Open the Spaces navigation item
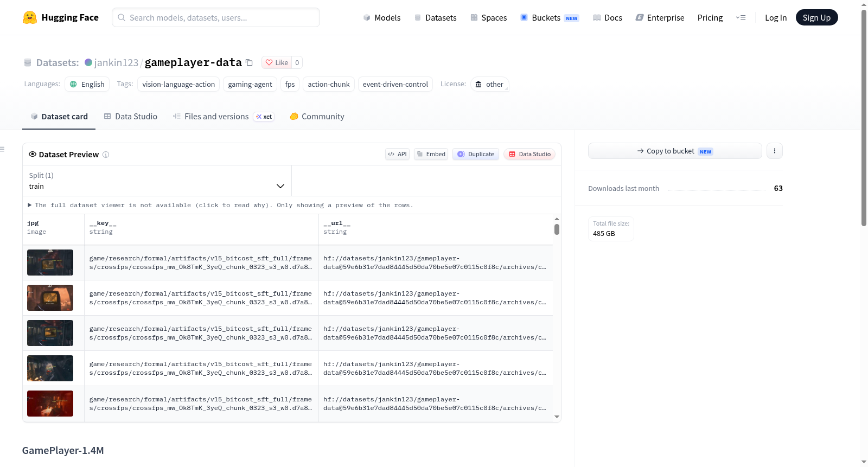Screen dimensions: 868x467 (488, 18)
